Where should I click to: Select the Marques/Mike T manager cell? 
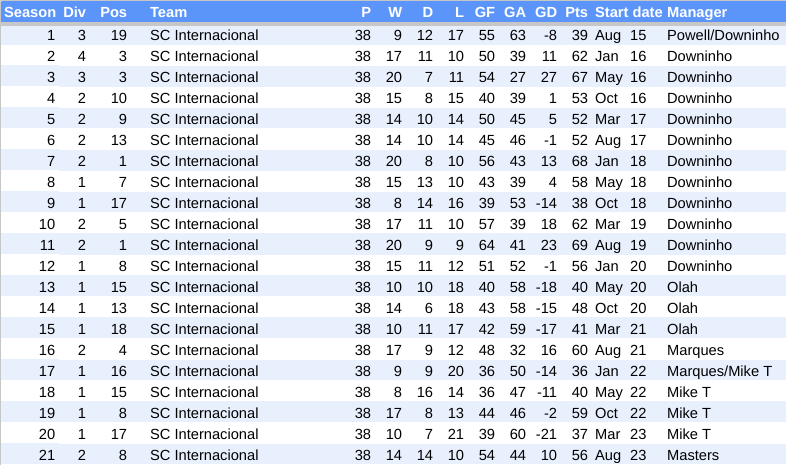(719, 371)
